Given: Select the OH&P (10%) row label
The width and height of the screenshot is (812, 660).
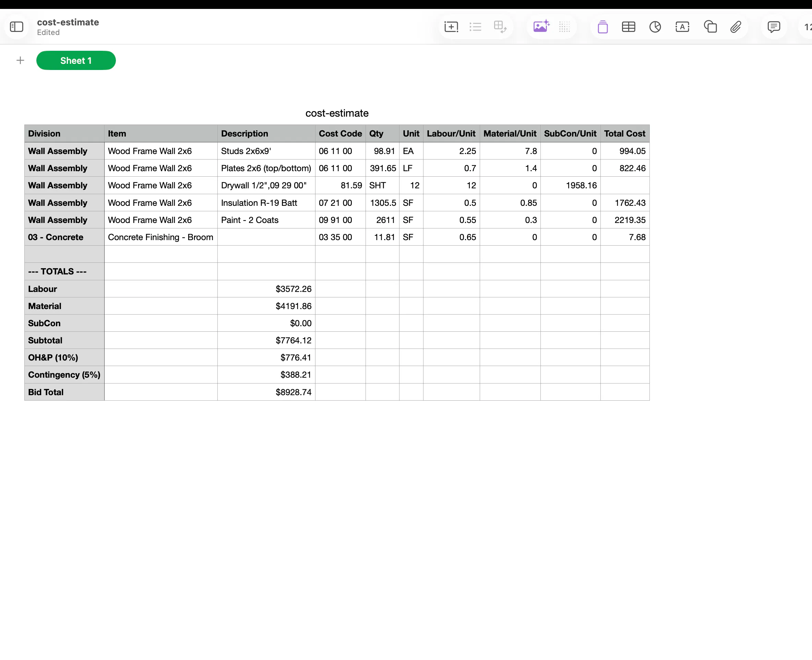Looking at the screenshot, I should pyautogui.click(x=64, y=357).
